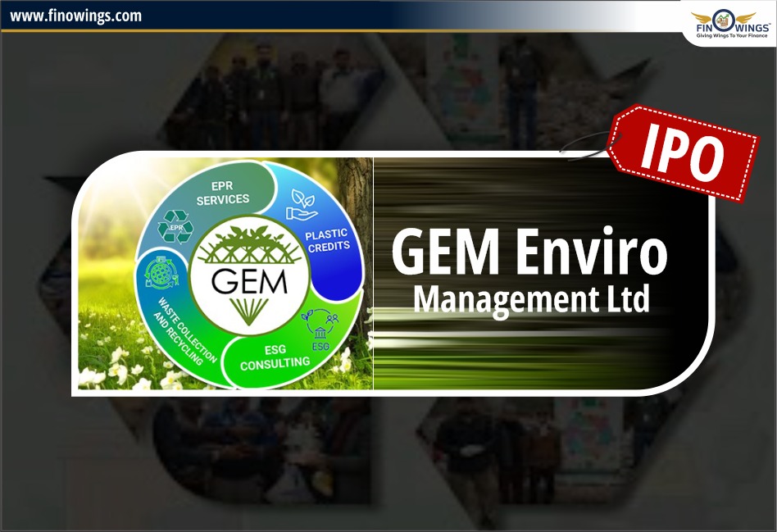Viewport: 777px width, 532px height.
Task: Select the "PLASTIC CREDITS" label
Action: point(328,240)
